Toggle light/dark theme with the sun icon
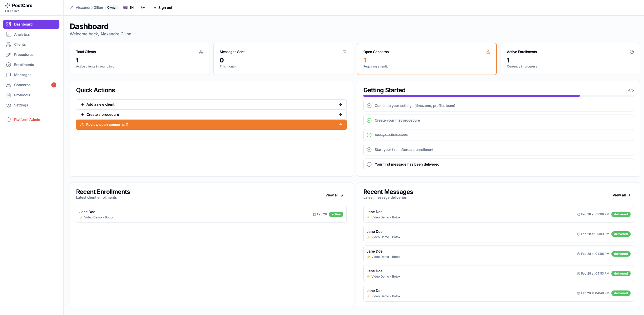This screenshot has width=644, height=315. pyautogui.click(x=143, y=8)
